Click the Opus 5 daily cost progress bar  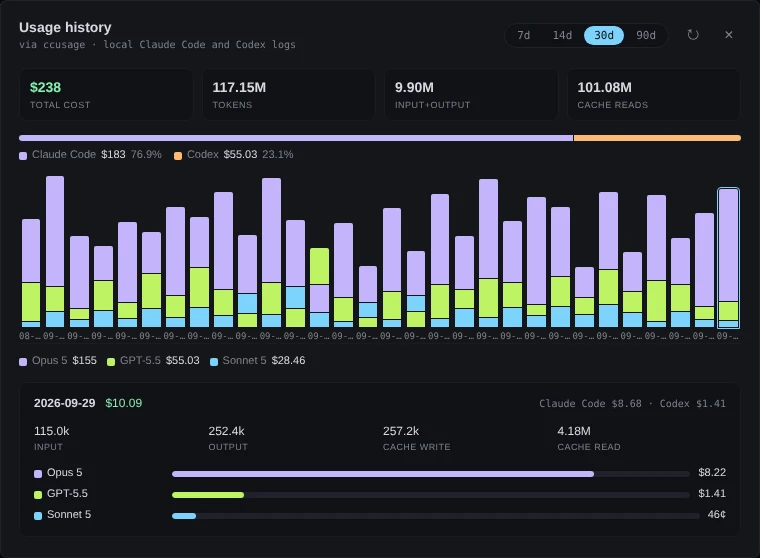pos(430,474)
